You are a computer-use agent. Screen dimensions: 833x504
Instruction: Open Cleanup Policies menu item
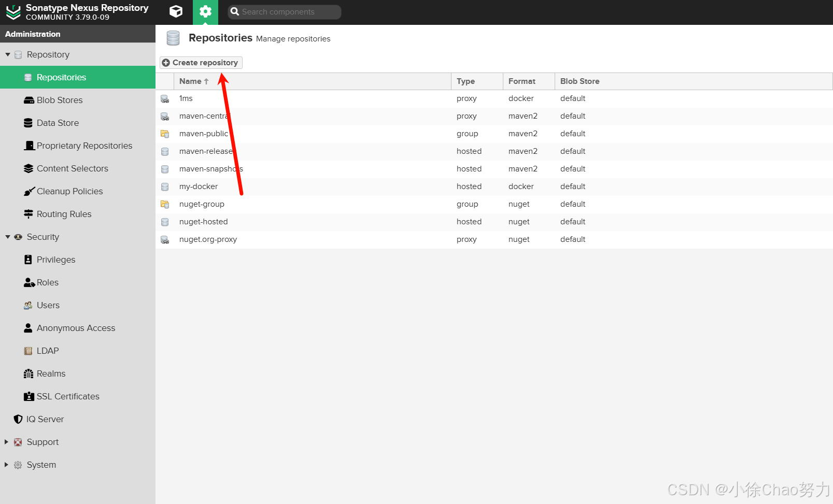click(78, 191)
